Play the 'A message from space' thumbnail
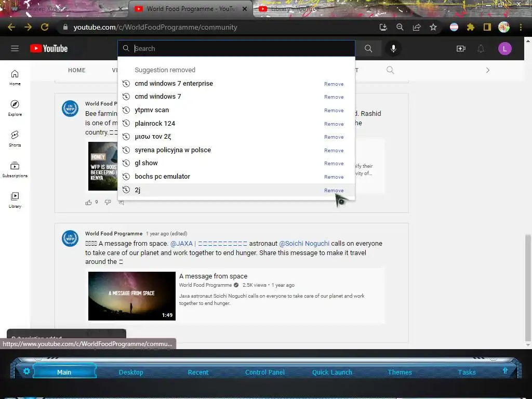This screenshot has width=532, height=399. point(131,296)
